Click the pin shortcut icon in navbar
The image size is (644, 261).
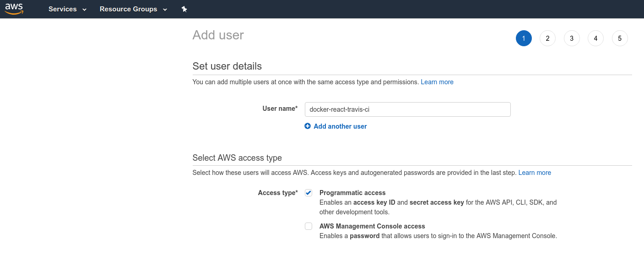coord(184,9)
